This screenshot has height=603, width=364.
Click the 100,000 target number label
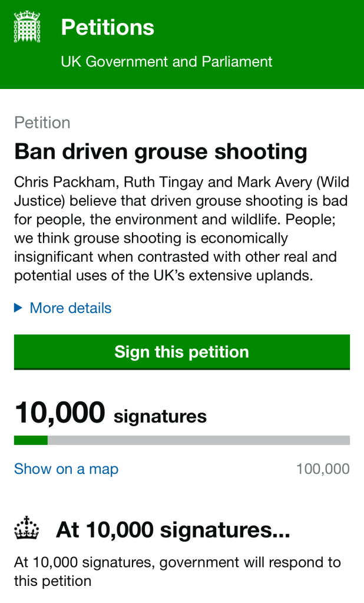(x=323, y=469)
